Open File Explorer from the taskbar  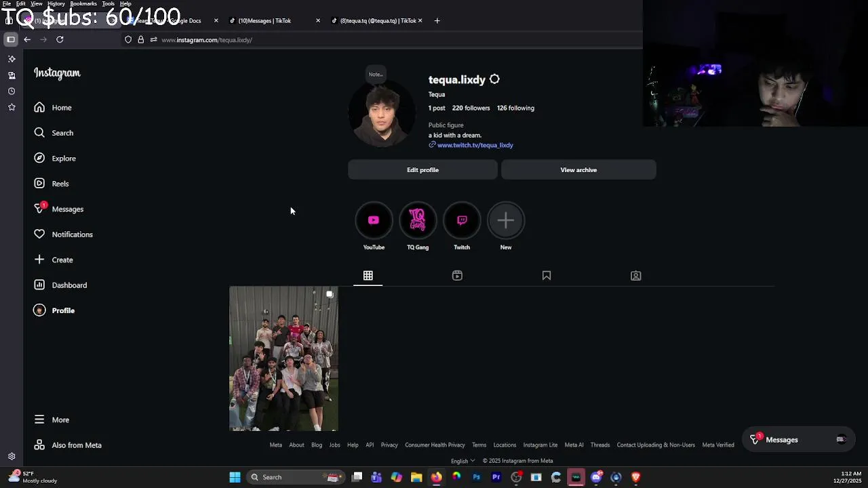[x=416, y=477]
